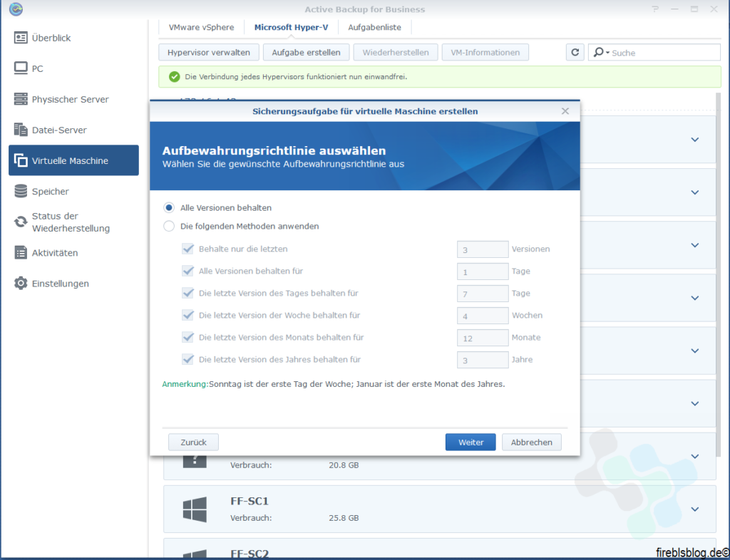Click the Wochen number field

[483, 316]
